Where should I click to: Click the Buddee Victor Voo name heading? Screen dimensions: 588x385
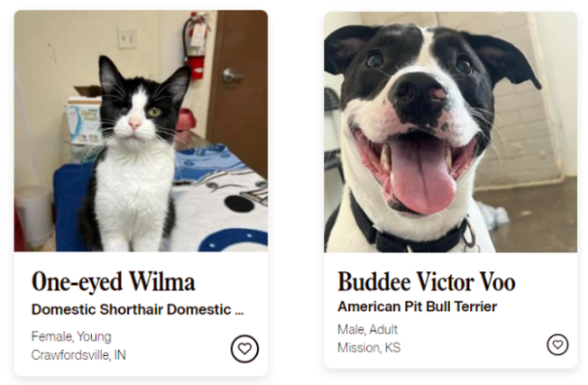click(x=427, y=281)
